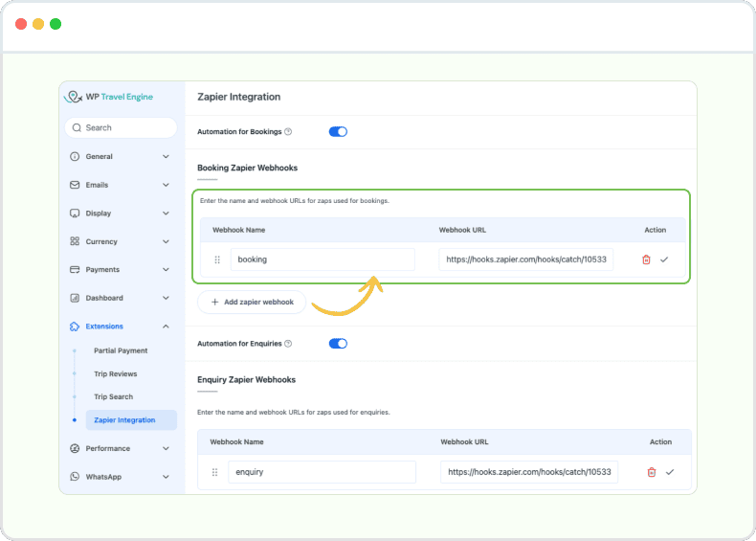Disable the Automation for Bookings toggle
756x541 pixels.
tap(338, 132)
